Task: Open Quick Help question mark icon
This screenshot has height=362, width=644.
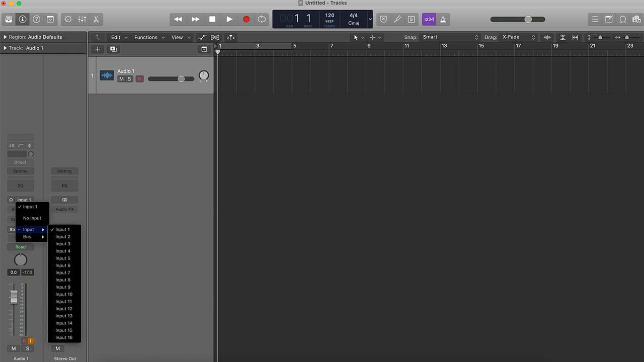Action: (x=36, y=19)
